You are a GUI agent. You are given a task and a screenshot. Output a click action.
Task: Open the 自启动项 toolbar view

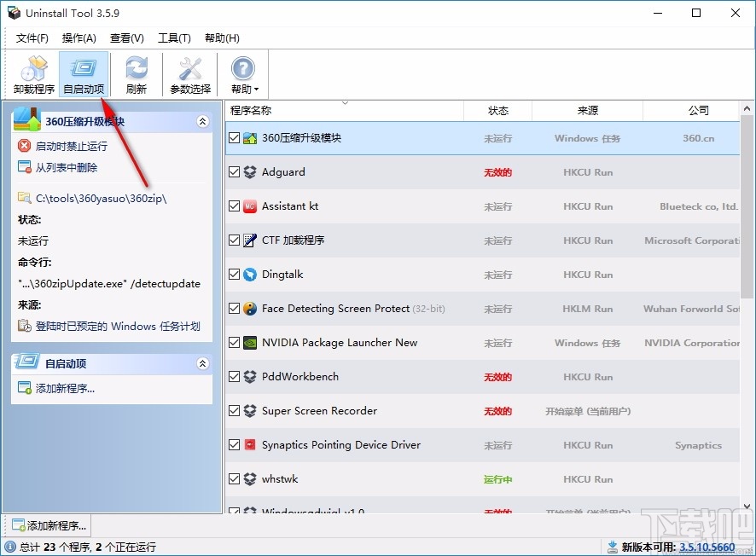(83, 73)
